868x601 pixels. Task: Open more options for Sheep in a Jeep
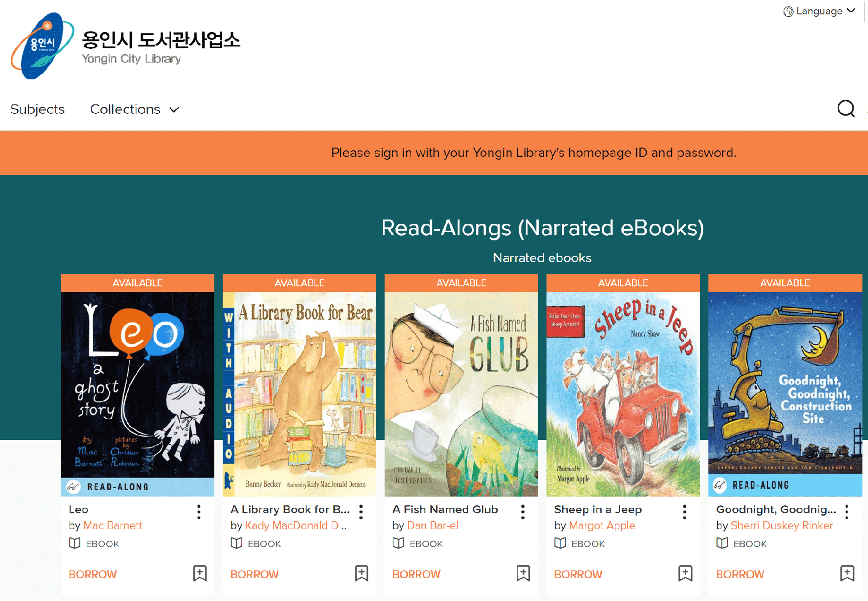click(684, 512)
